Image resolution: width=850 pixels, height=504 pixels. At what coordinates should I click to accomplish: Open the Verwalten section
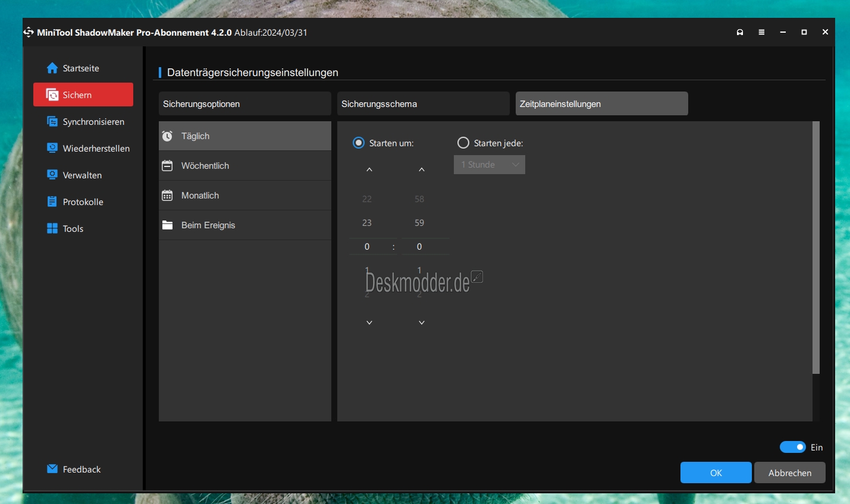click(x=83, y=175)
